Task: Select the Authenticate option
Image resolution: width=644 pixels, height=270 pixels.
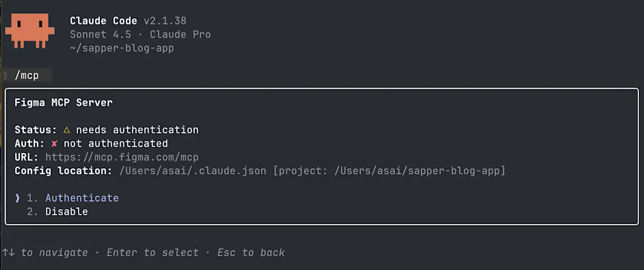Action: click(82, 198)
